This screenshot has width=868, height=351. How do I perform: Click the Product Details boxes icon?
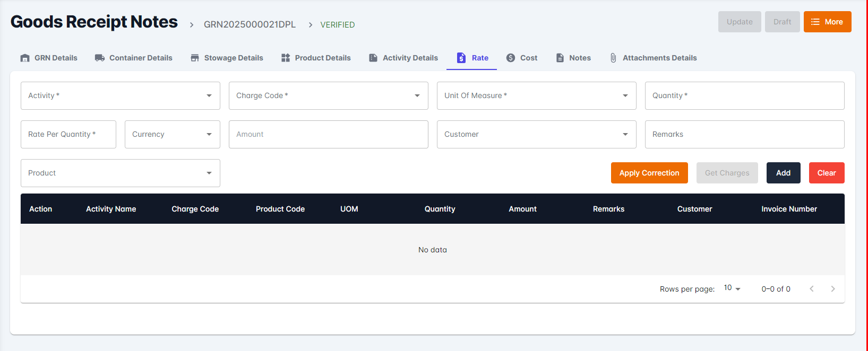pyautogui.click(x=286, y=58)
